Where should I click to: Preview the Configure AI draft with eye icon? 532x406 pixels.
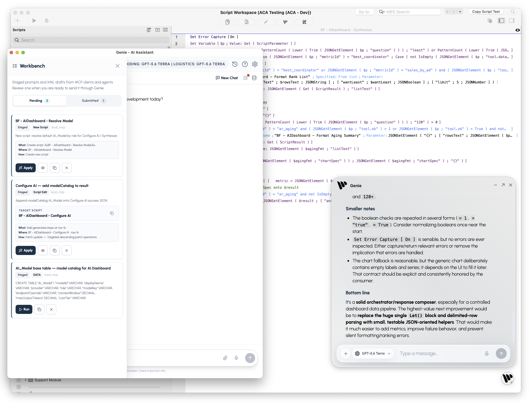[x=43, y=251]
